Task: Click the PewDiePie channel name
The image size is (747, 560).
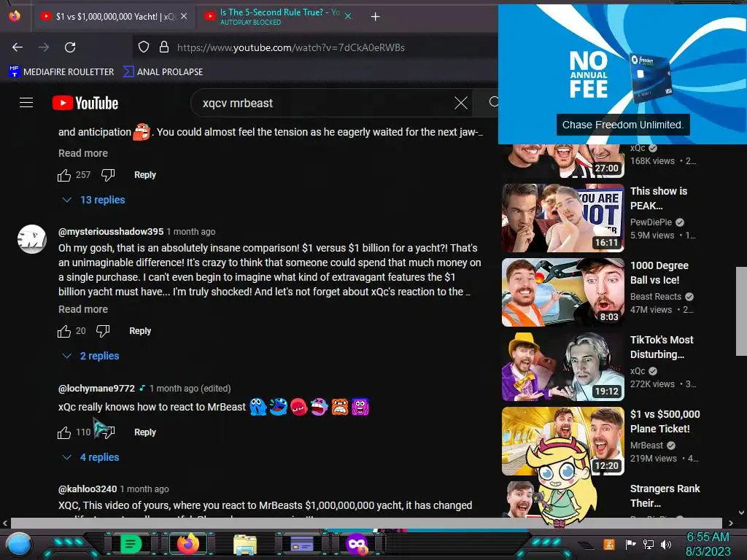Action: click(651, 222)
